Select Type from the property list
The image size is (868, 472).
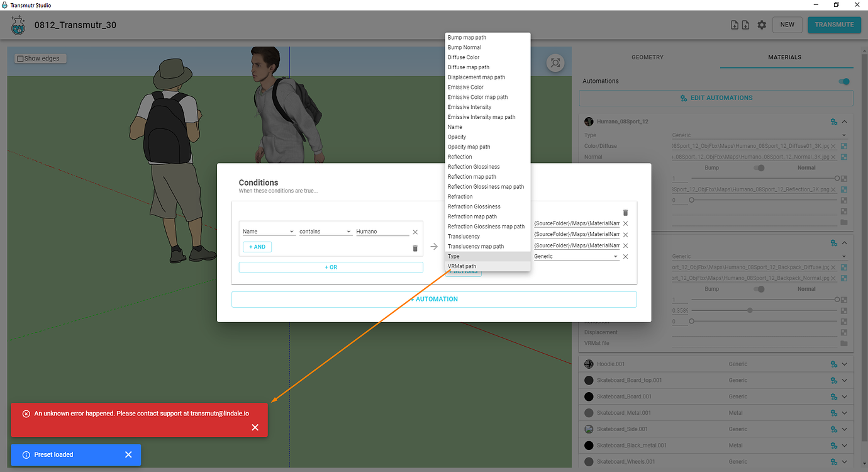(x=487, y=256)
